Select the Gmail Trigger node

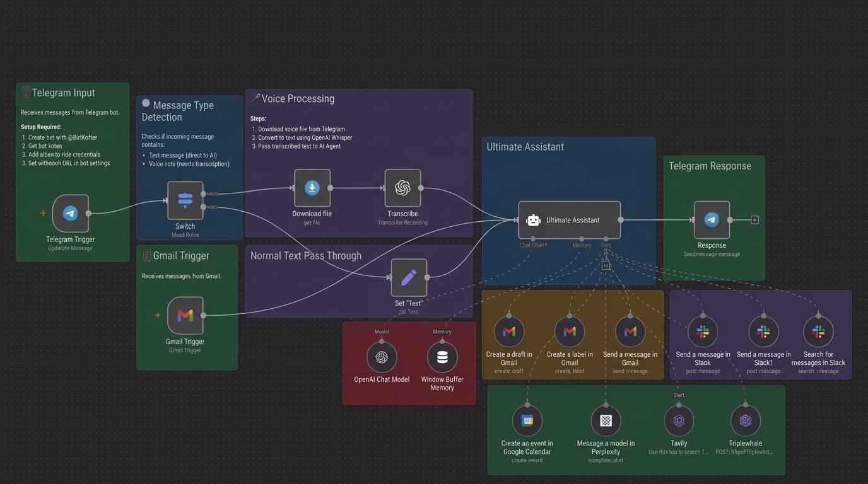point(185,315)
